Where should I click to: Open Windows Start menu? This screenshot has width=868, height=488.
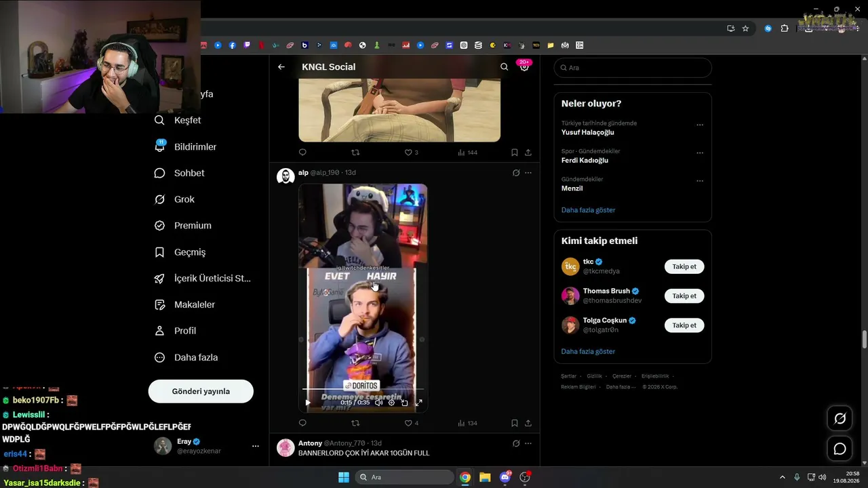coord(344,477)
